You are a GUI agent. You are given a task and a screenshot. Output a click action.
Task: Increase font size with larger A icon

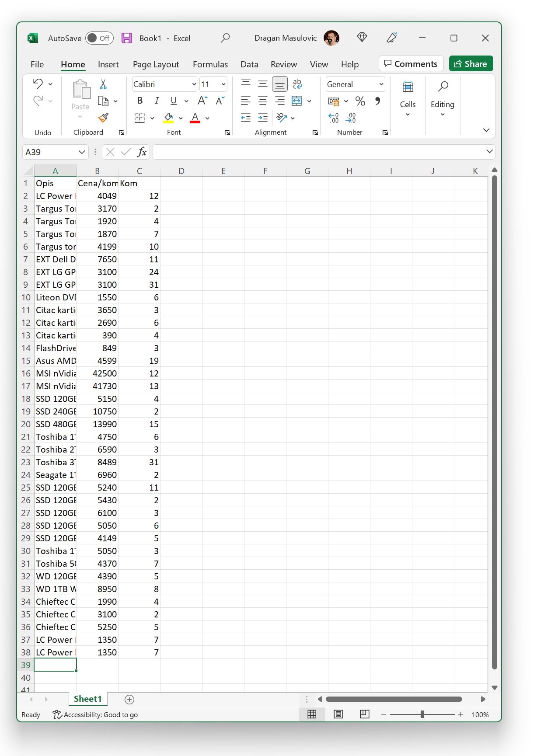202,101
